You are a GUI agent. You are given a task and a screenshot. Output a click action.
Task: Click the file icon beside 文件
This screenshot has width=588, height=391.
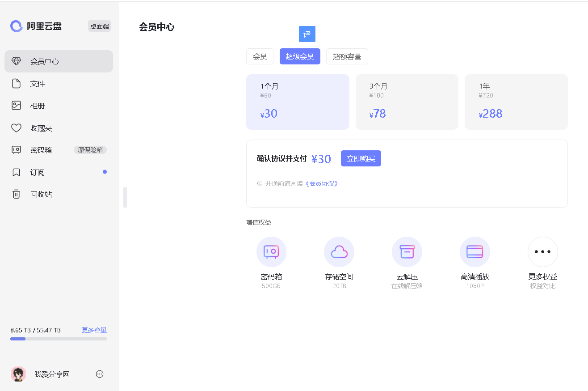click(x=16, y=84)
